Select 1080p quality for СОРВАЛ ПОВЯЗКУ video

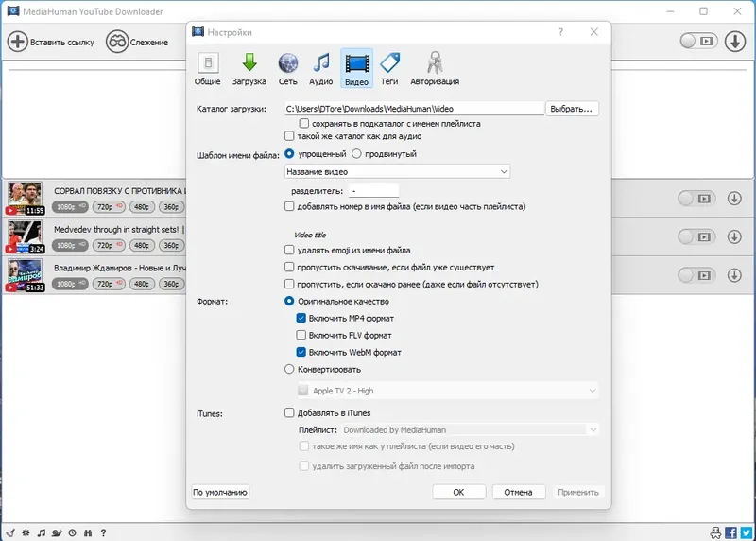point(70,207)
